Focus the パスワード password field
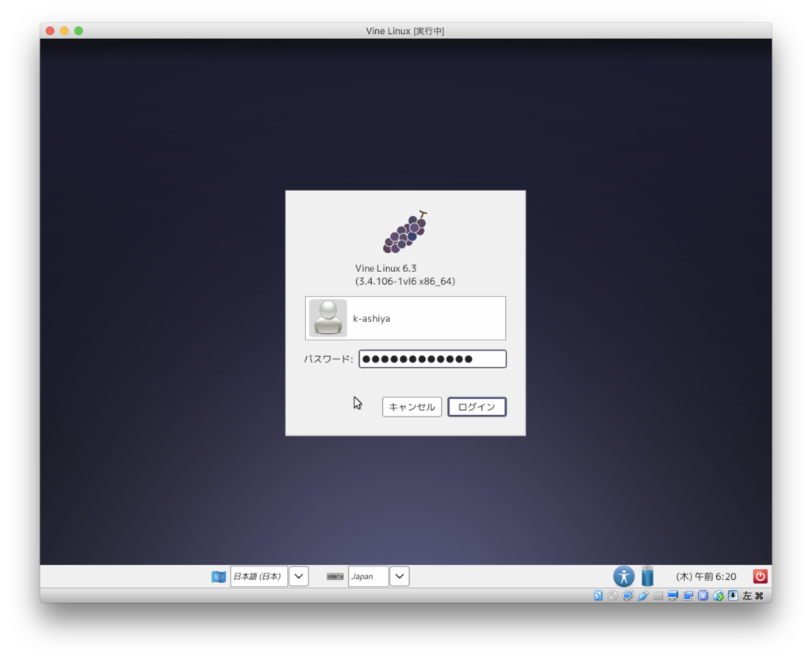Viewport: 812px width, 660px height. click(432, 359)
